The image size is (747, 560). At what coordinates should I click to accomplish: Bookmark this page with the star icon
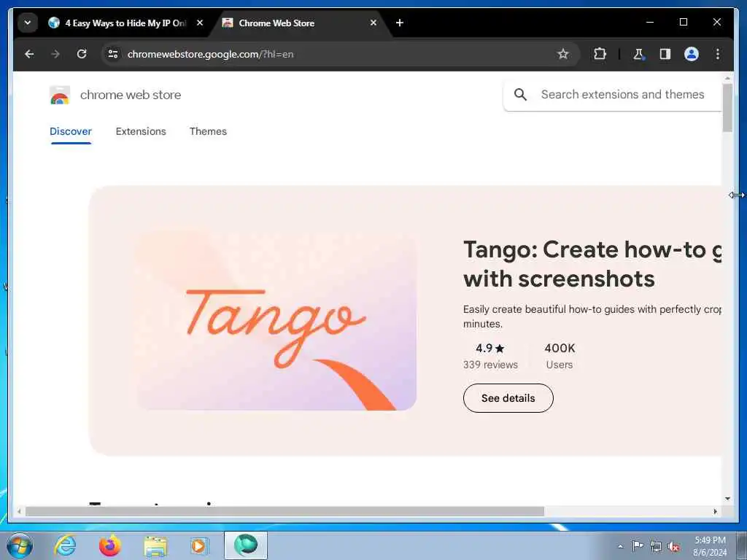[563, 54]
